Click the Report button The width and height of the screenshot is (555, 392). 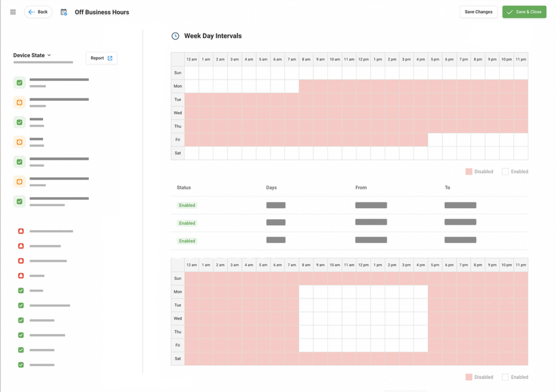click(101, 58)
